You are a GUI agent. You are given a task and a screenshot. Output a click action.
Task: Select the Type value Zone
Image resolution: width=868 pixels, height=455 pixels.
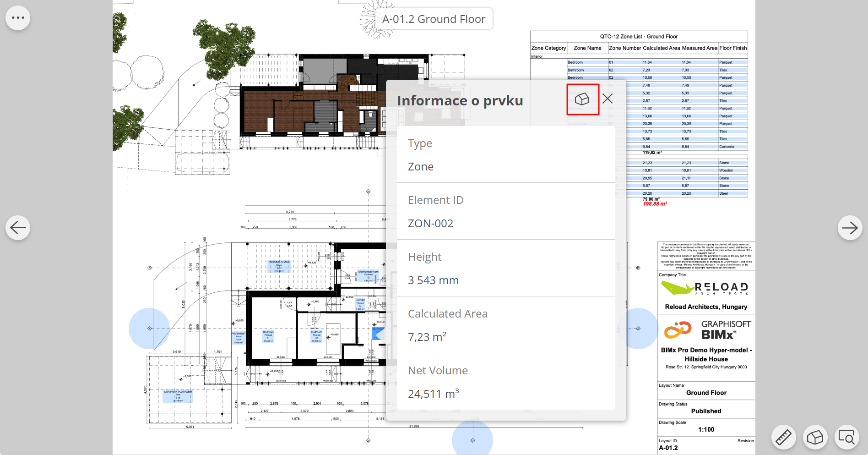(421, 167)
